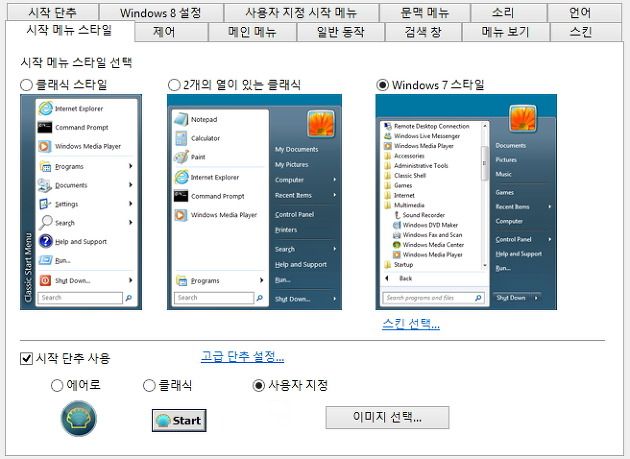Click Internet Explorer icon in two-column preview

coord(181,177)
